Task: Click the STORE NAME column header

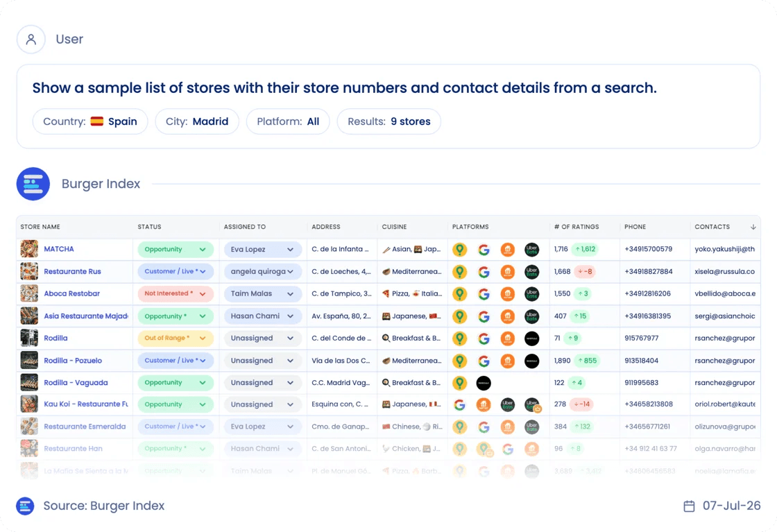Action: [x=40, y=227]
